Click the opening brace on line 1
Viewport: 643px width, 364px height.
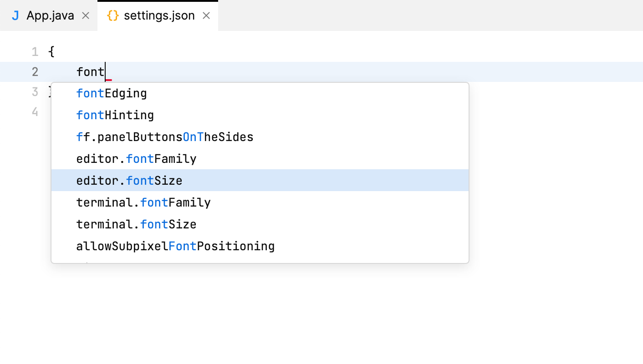(x=51, y=51)
